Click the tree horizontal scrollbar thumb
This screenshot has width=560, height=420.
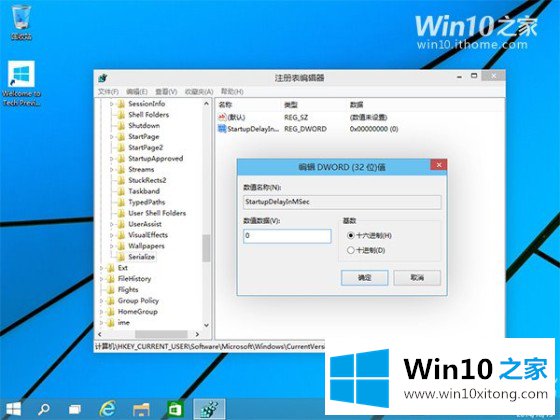coord(161,334)
